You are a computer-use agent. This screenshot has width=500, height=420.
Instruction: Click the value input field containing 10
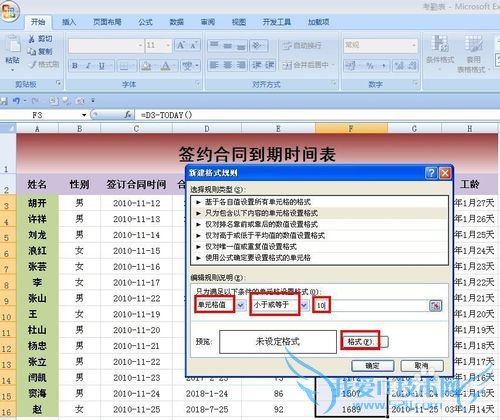pos(371,305)
